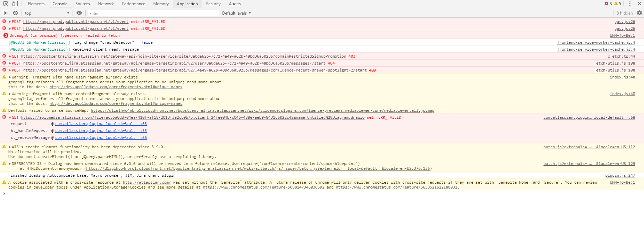Open the batch.js en-US:129 source link
Image resolution: width=644 pixels, height=225 pixels.
[589, 164]
